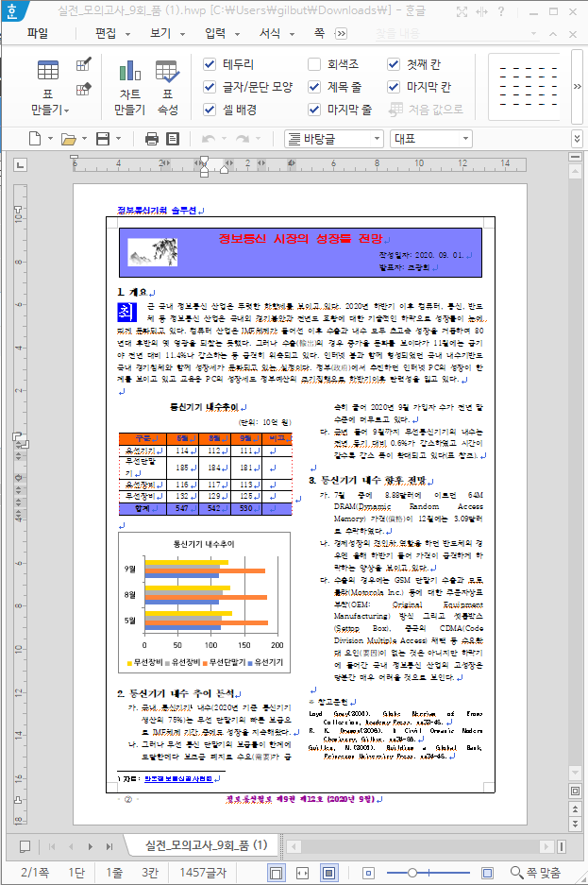Click the ruler tab type L icon
588x885 pixels.
coord(21,164)
